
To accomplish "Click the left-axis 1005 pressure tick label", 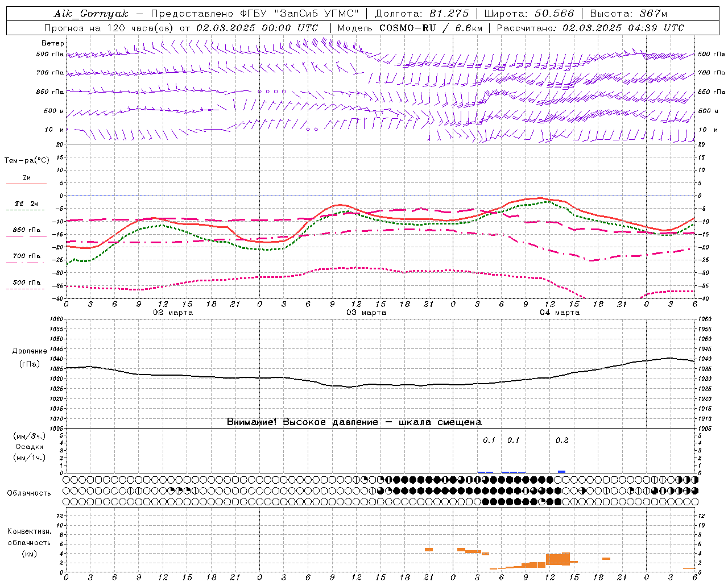I will pyautogui.click(x=56, y=429).
